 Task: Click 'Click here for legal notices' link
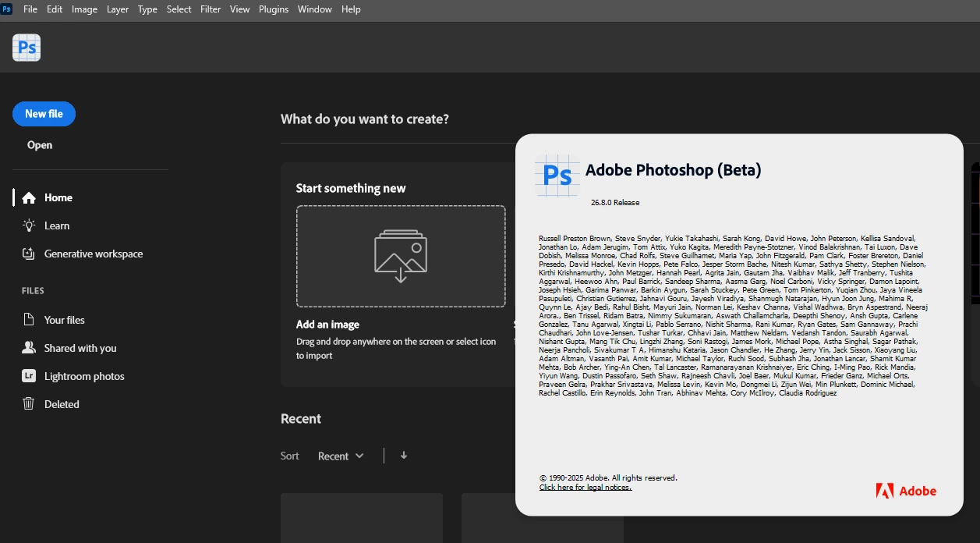[x=585, y=488]
